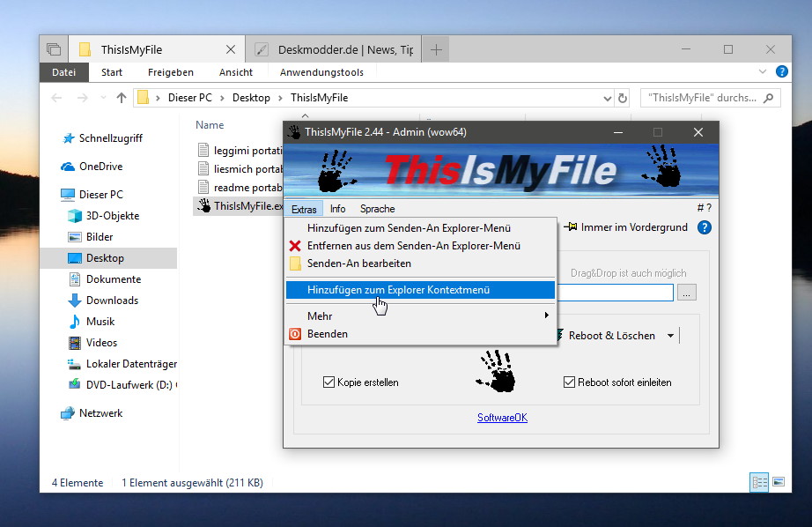This screenshot has width=812, height=527.
Task: Open a new tab with plus button
Action: click(436, 49)
